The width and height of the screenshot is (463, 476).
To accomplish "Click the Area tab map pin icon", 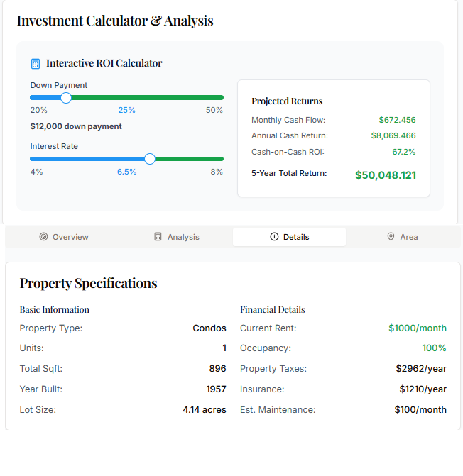I will click(391, 237).
